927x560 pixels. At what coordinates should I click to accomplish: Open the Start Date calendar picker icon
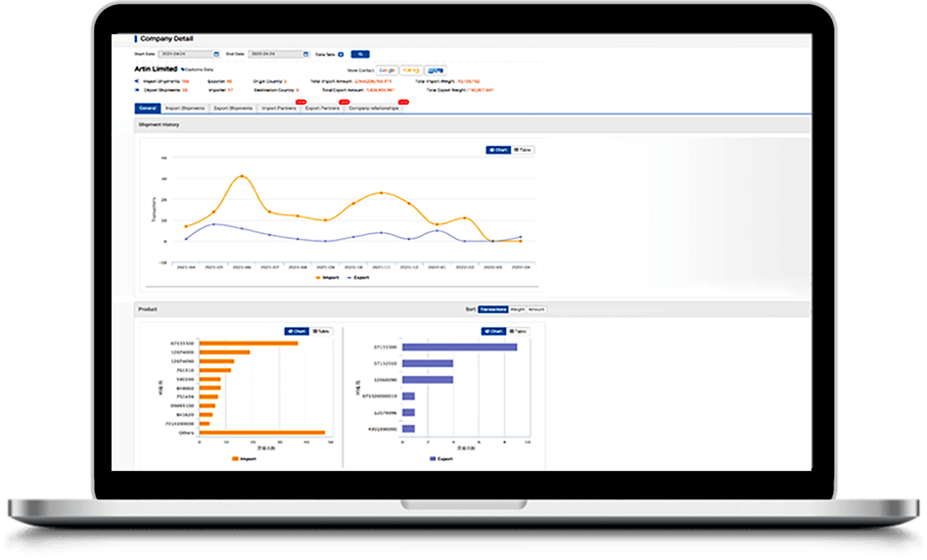[x=216, y=54]
